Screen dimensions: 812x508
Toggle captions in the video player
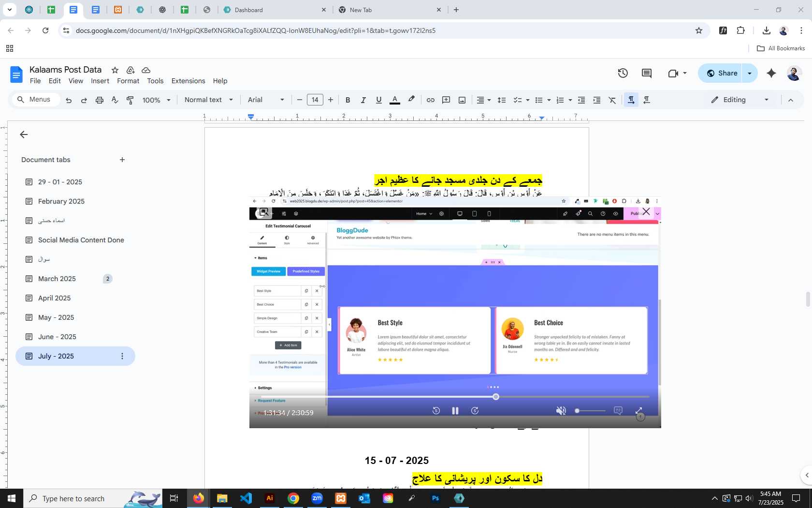[618, 410]
